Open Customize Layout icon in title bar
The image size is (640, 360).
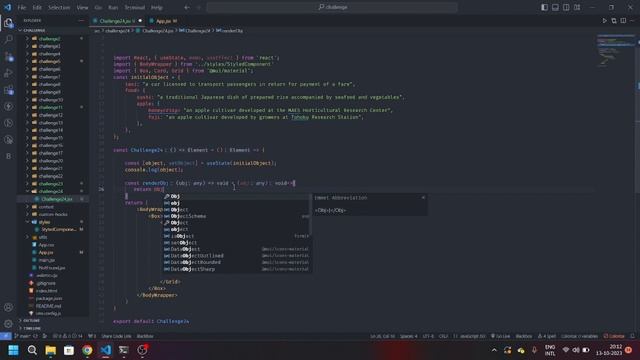click(x=577, y=7)
